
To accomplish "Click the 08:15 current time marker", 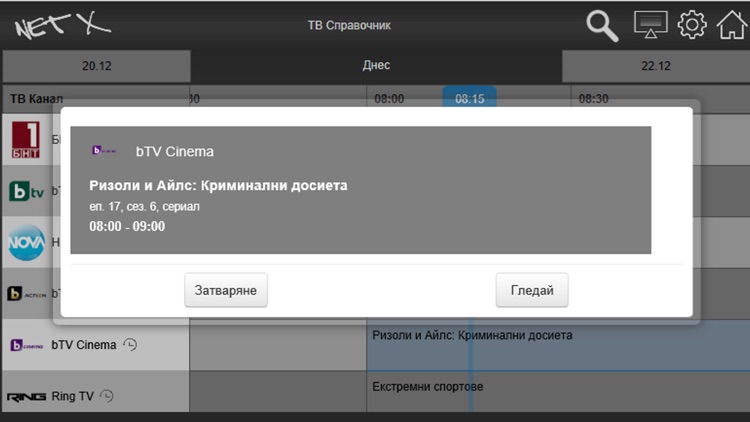I will (x=469, y=97).
